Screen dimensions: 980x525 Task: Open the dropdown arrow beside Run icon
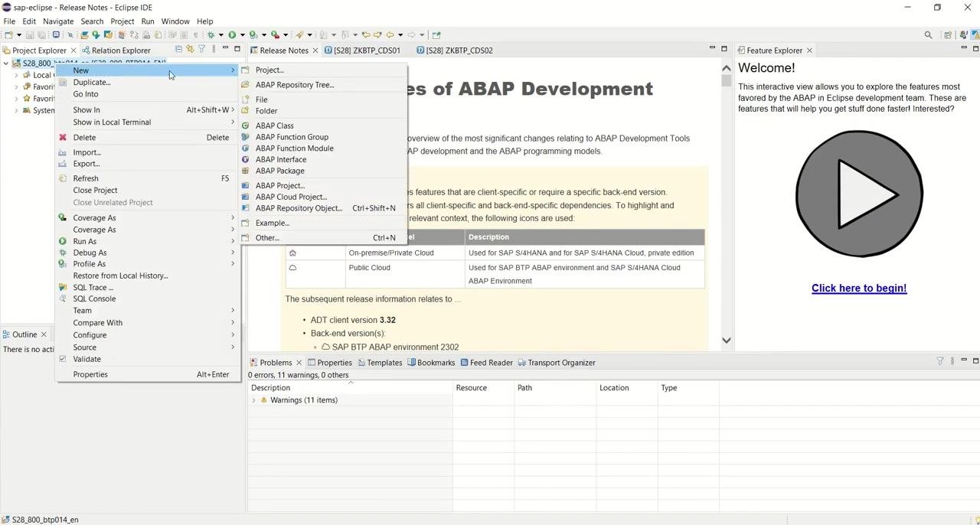(x=242, y=34)
